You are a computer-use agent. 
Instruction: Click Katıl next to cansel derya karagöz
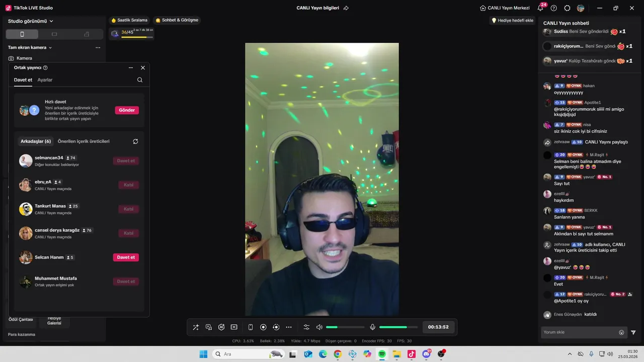(x=128, y=233)
